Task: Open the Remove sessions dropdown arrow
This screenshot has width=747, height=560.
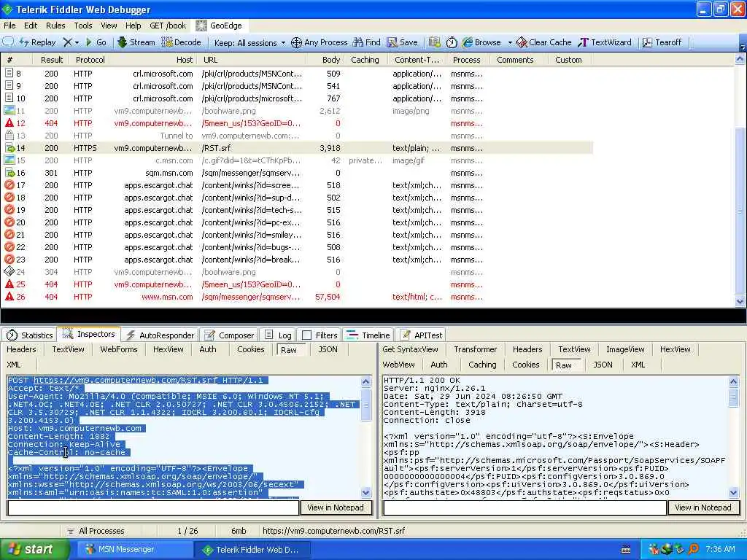Action: coord(77,42)
